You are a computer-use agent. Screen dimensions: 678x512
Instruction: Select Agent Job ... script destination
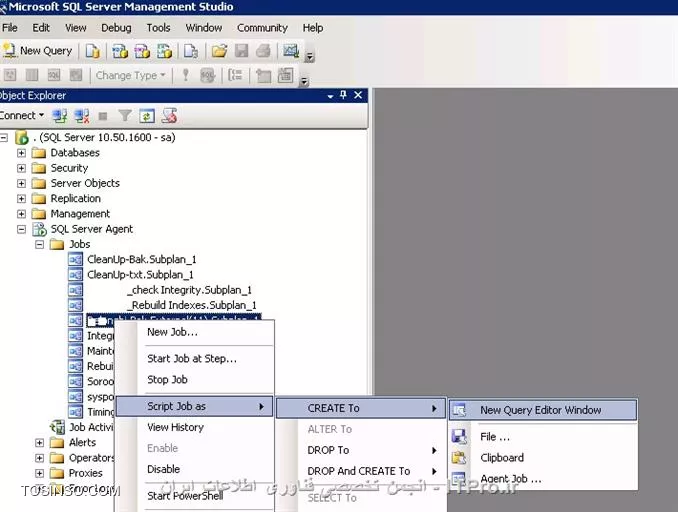pos(543,479)
